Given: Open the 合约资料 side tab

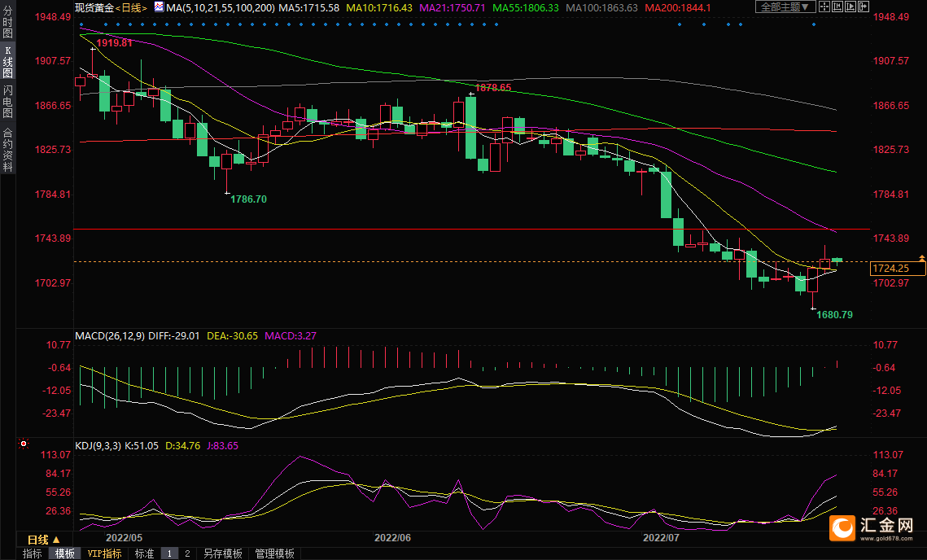Looking at the screenshot, I should point(7,150).
